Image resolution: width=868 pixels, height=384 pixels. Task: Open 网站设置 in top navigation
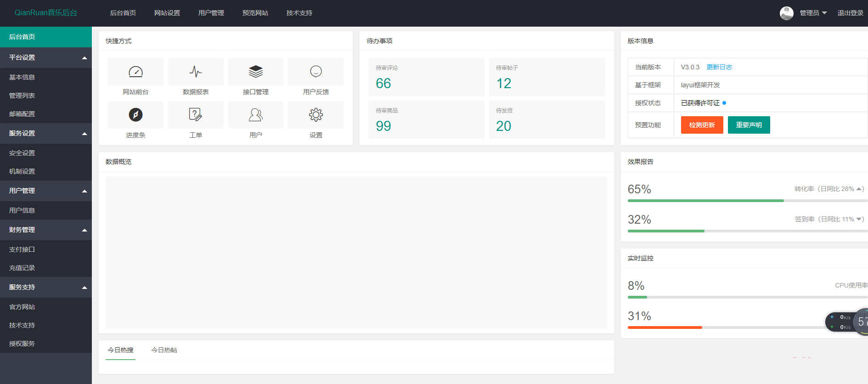[x=167, y=13]
